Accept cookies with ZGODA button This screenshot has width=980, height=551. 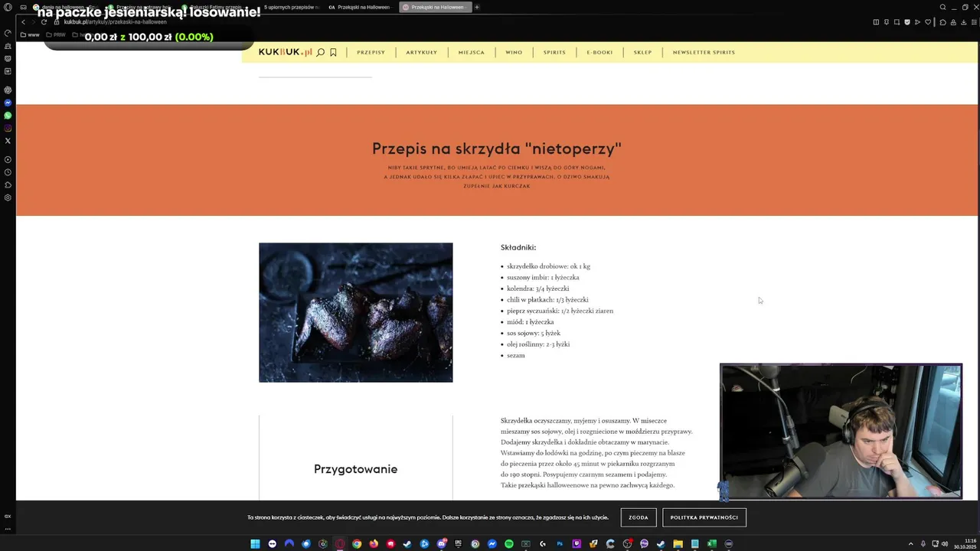639,517
